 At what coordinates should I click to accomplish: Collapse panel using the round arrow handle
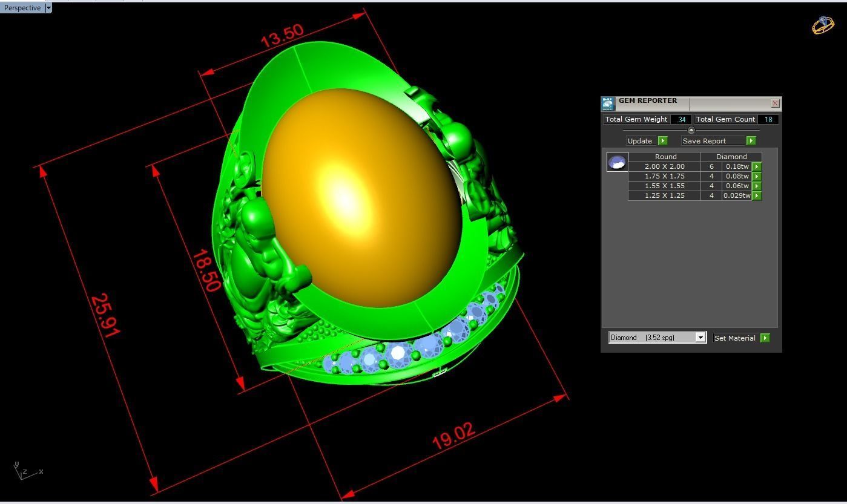pos(691,130)
